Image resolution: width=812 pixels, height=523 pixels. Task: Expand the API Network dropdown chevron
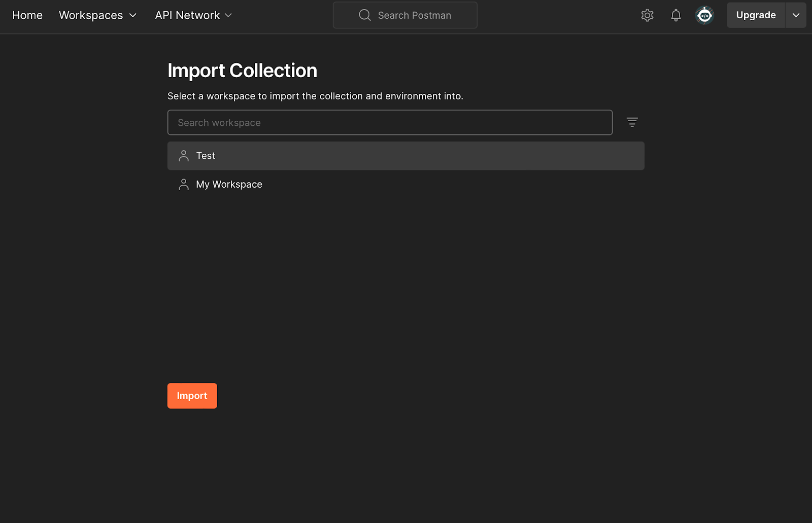(228, 15)
